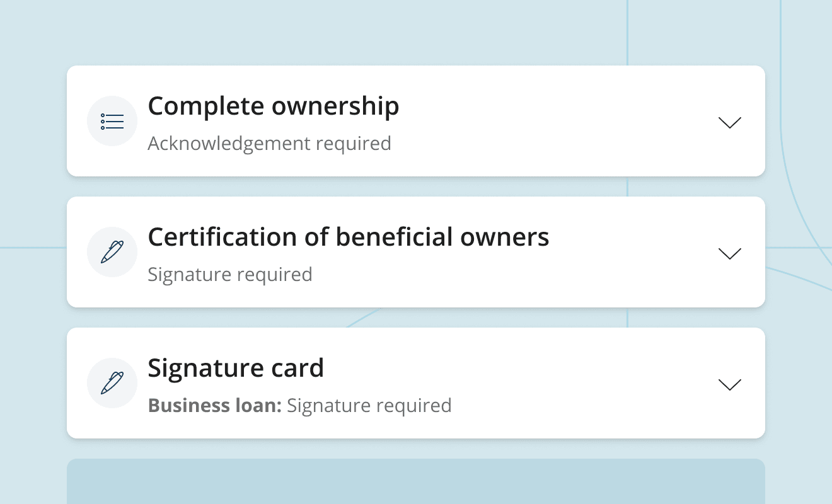Click the word "card" in the third card title
The height and width of the screenshot is (504, 832).
pos(296,368)
